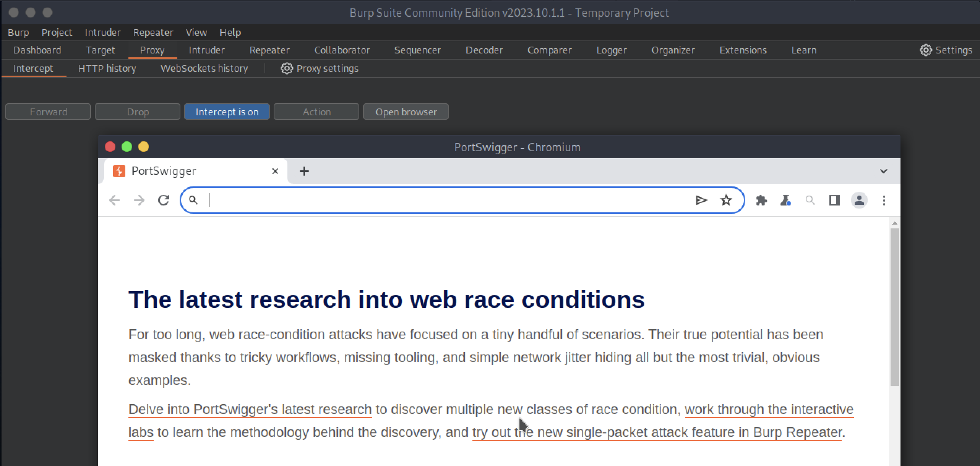Screen dimensions: 980x466
Task: Switch to Repeater tab
Action: point(269,50)
